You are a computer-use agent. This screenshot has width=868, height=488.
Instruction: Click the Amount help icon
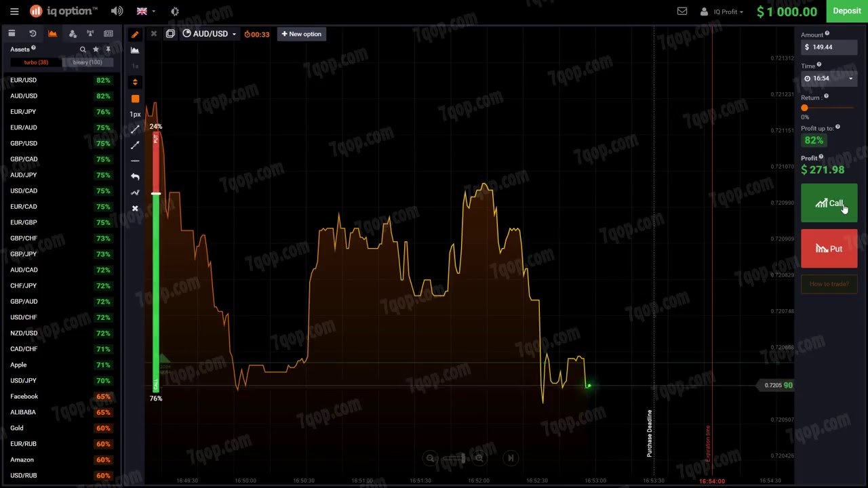tap(827, 34)
